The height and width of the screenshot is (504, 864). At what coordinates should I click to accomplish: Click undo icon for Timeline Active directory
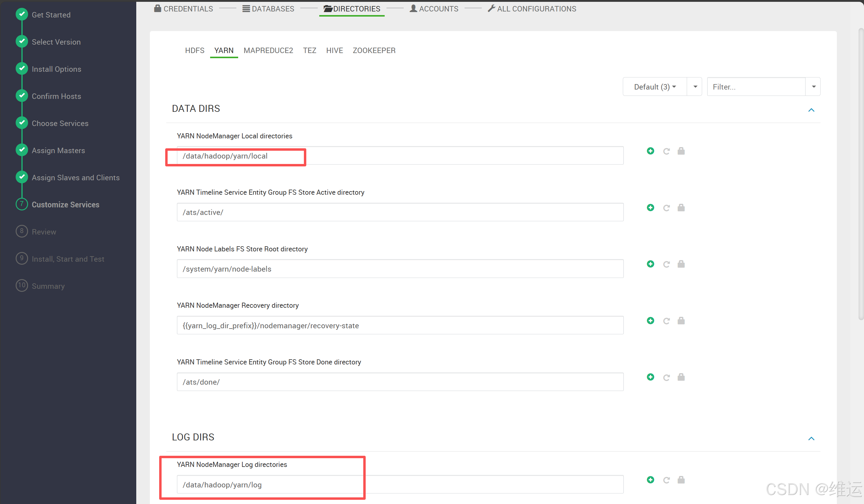click(x=666, y=208)
